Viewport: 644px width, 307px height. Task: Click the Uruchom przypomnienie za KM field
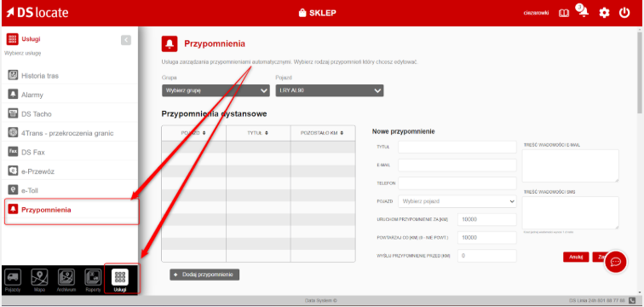(x=486, y=219)
